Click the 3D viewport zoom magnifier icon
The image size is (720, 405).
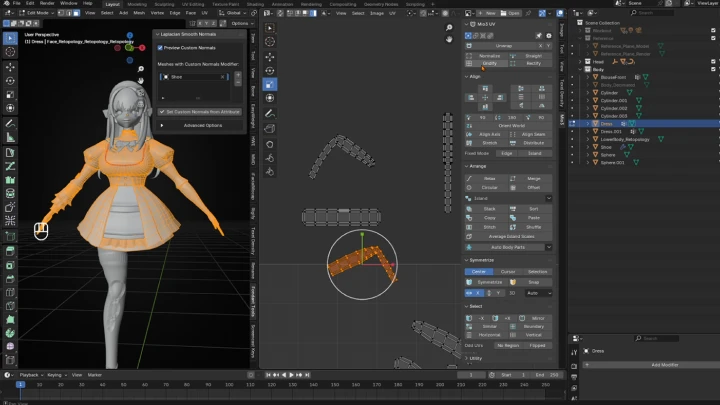(141, 69)
